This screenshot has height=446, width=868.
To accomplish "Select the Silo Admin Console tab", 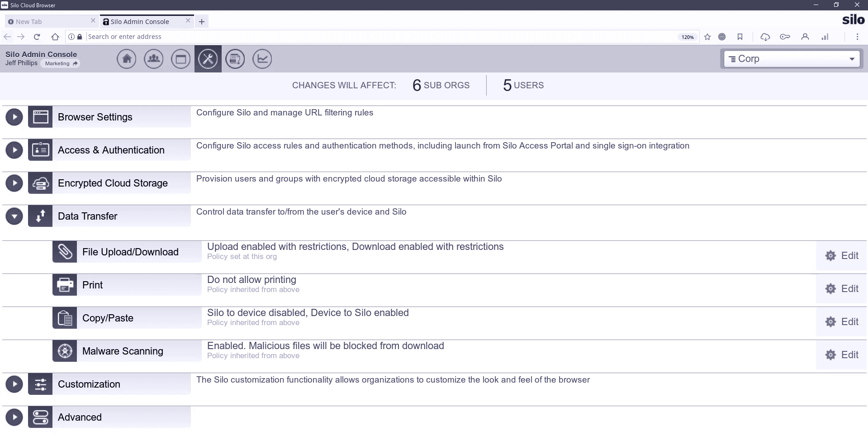I will (147, 21).
